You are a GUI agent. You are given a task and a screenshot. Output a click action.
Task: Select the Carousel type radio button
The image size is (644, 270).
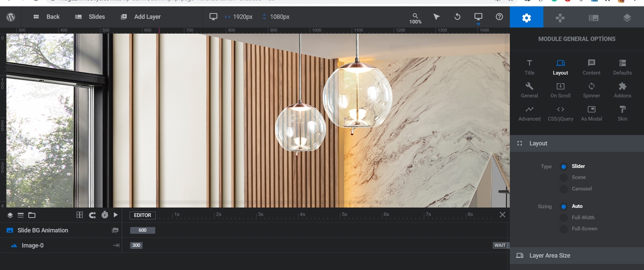pyautogui.click(x=564, y=189)
